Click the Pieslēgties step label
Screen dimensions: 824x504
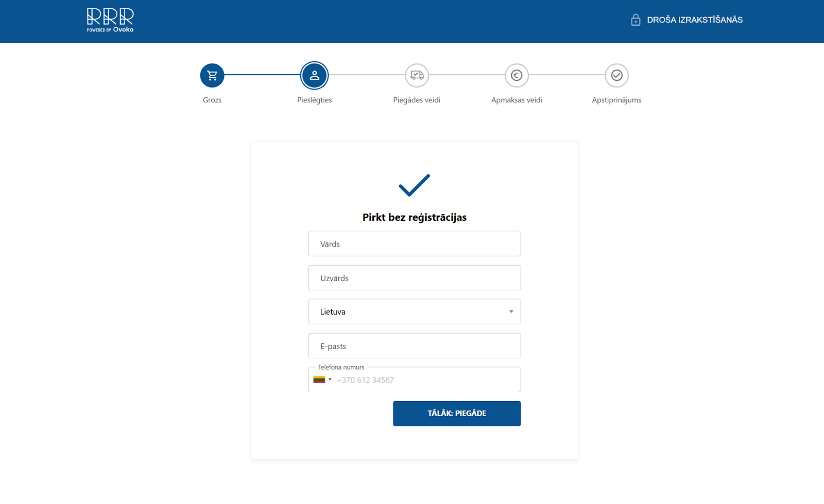tap(314, 100)
